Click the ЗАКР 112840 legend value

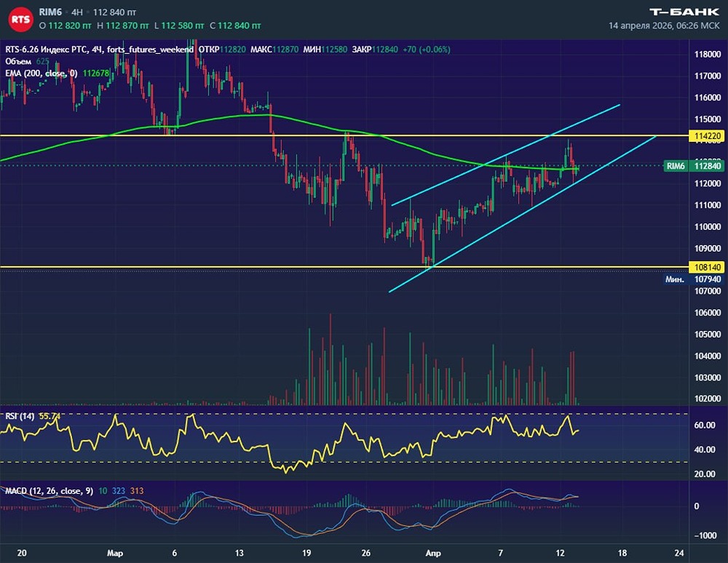coord(375,49)
